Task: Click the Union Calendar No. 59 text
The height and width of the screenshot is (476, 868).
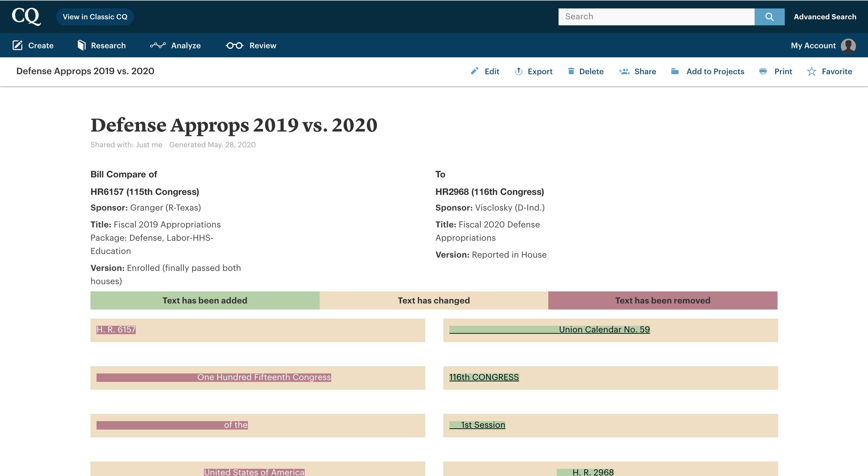Action: pos(604,329)
